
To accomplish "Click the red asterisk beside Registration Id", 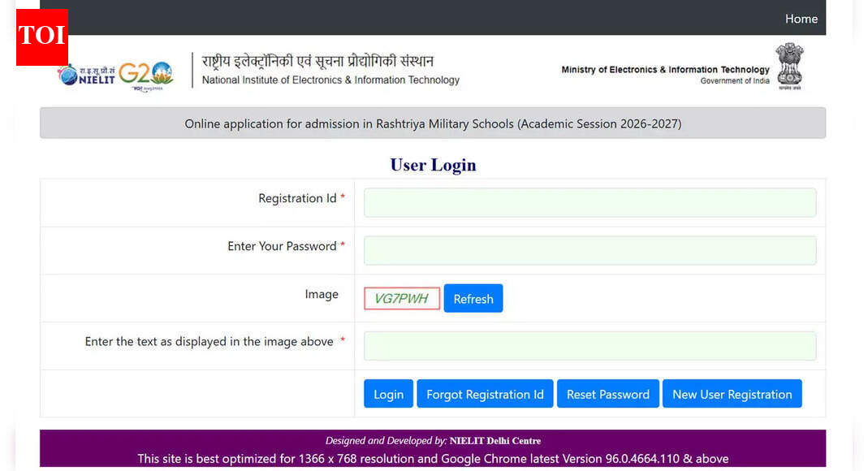I will coord(344,197).
